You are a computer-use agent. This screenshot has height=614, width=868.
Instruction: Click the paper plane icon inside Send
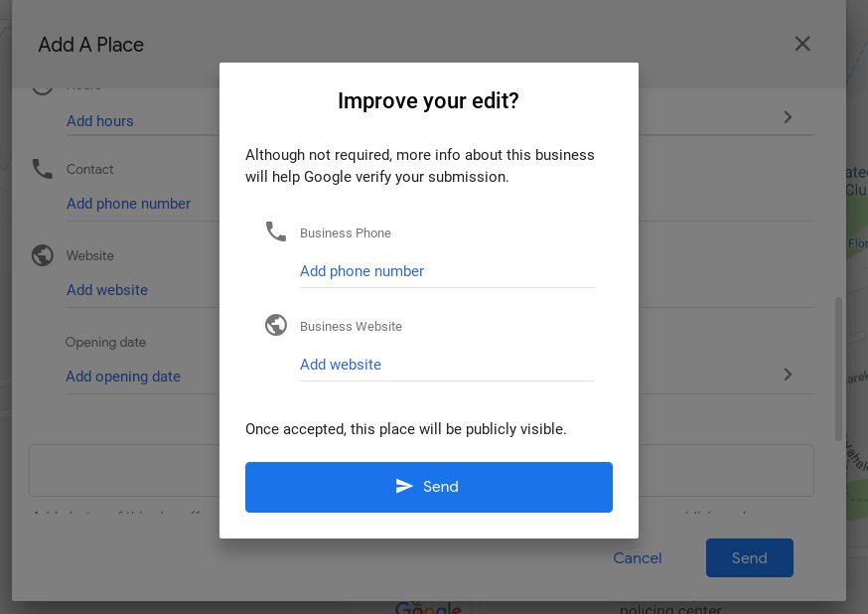coord(403,487)
